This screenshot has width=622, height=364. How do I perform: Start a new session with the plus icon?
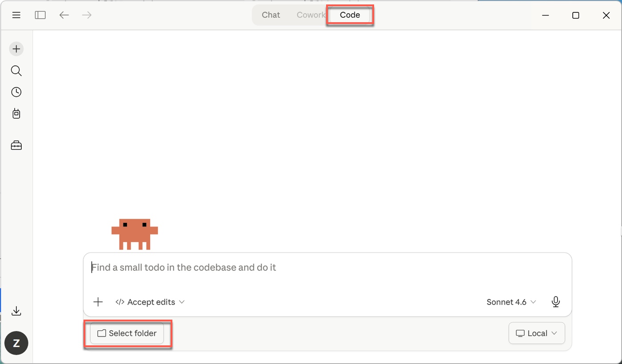point(16,49)
